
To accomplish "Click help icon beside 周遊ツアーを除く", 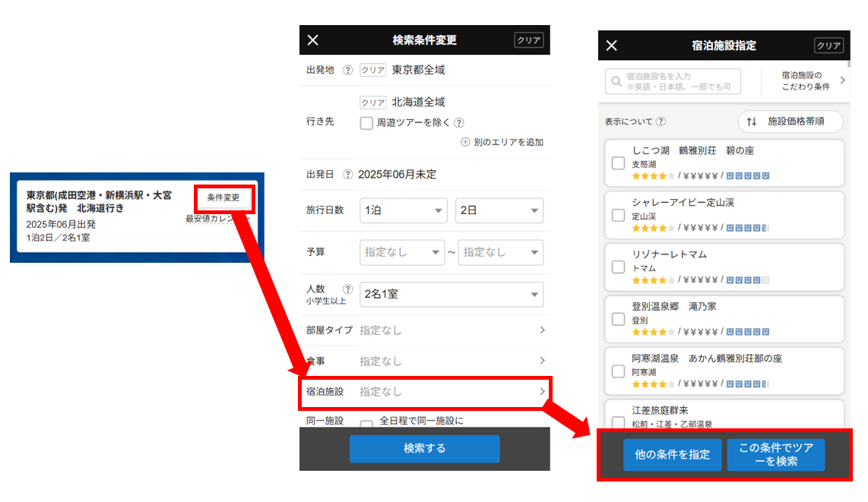I will point(459,123).
